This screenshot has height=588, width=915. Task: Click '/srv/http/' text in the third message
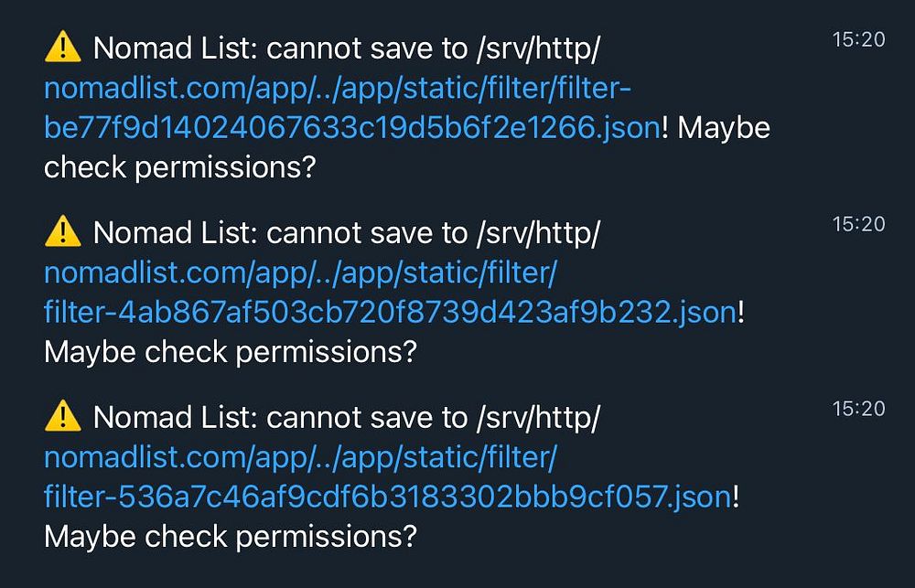click(538, 418)
